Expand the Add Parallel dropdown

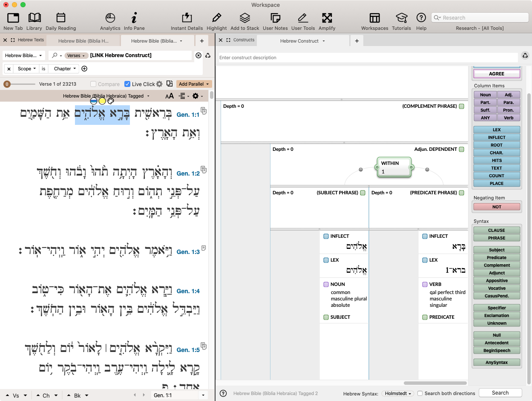tap(194, 84)
